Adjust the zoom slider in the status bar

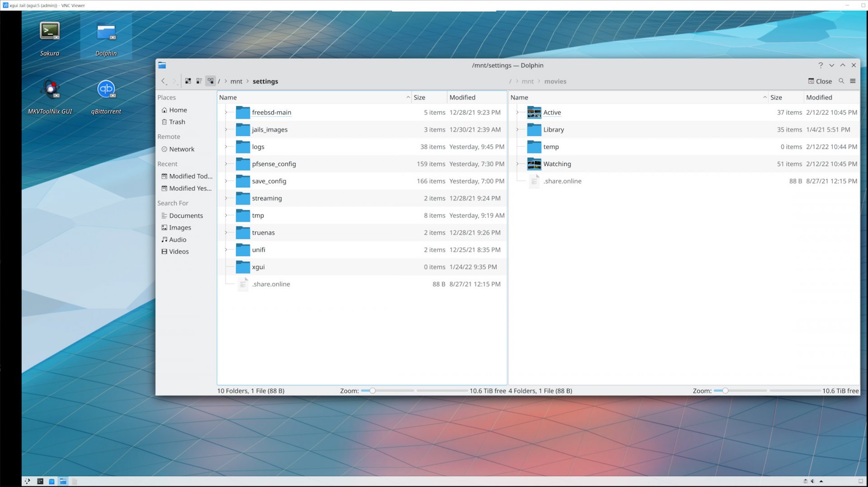pyautogui.click(x=372, y=390)
